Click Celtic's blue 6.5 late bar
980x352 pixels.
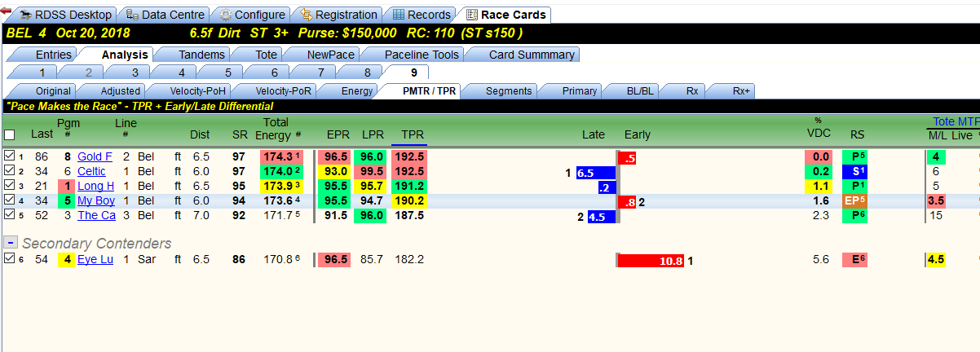click(595, 173)
